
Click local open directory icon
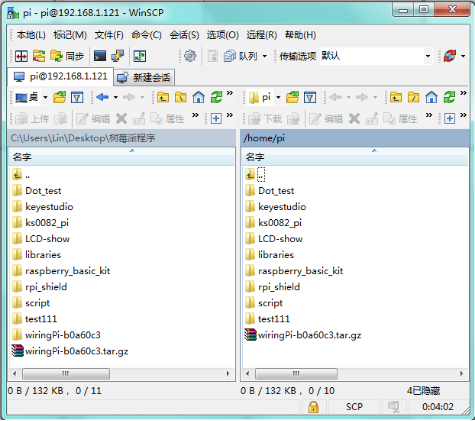(60, 98)
